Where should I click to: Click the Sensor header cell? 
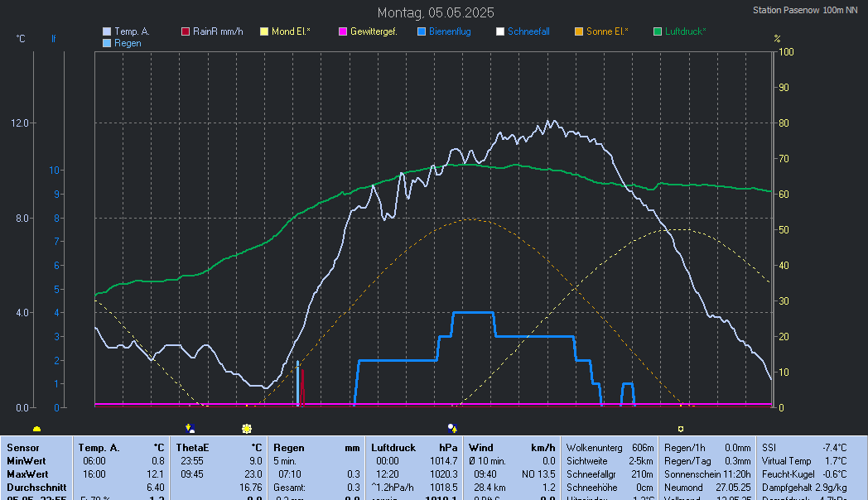coord(22,448)
